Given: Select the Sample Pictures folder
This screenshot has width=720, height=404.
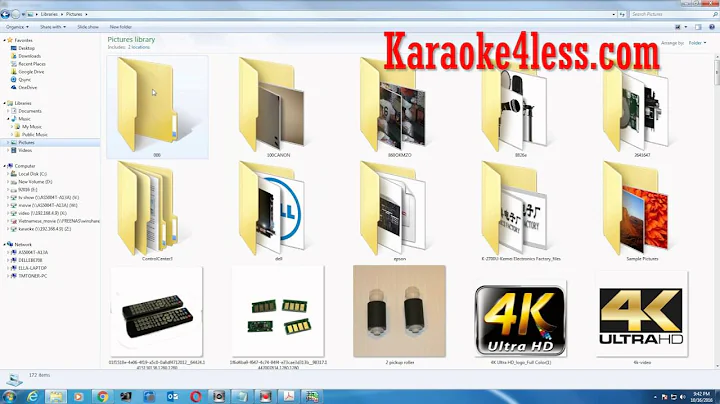Looking at the screenshot, I should click(642, 211).
